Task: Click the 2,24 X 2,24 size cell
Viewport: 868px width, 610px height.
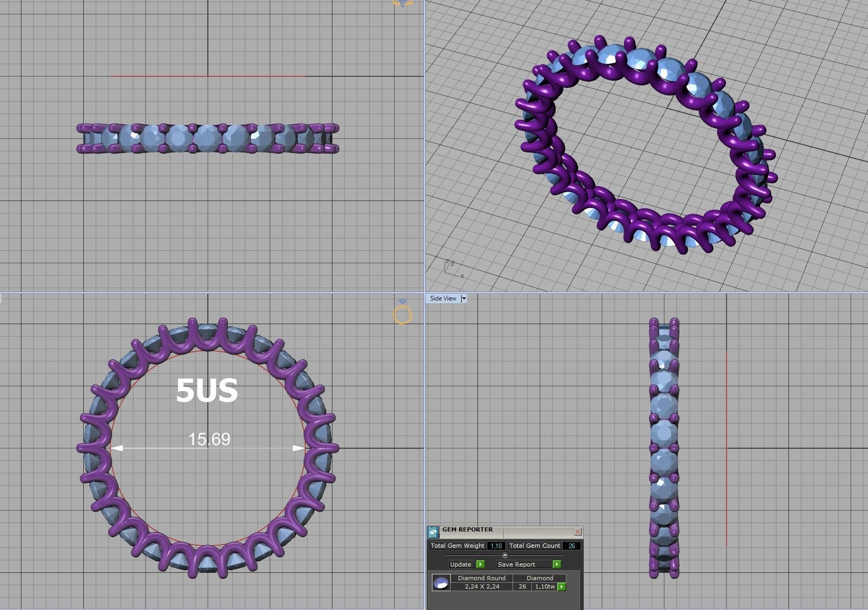Action: [482, 586]
